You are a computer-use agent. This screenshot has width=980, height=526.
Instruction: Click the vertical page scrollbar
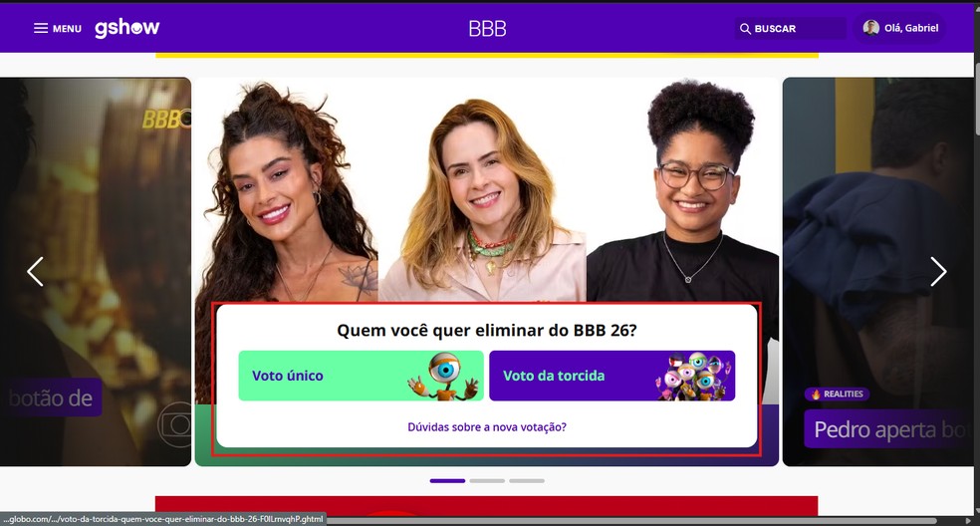click(976, 263)
